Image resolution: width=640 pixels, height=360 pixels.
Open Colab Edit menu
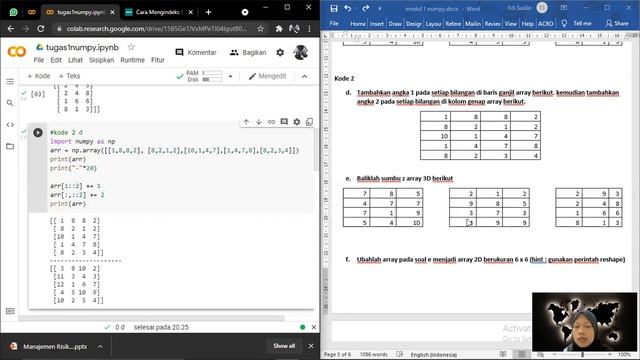coord(56,60)
